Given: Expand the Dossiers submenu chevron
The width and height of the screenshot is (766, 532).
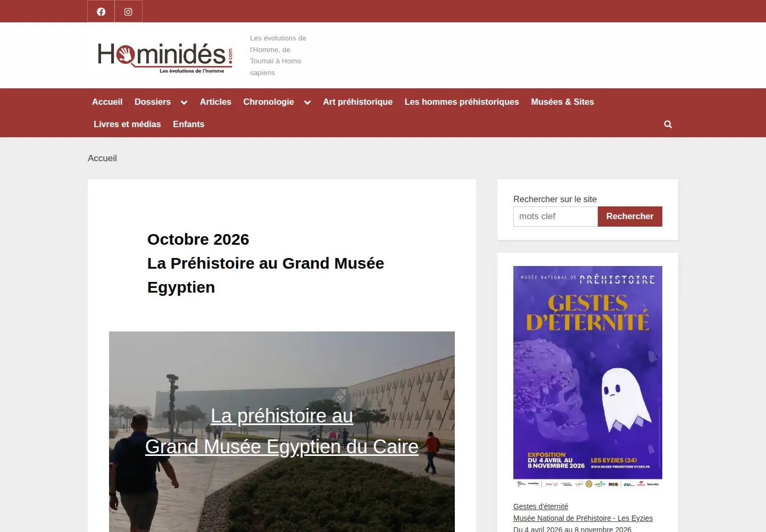Looking at the screenshot, I should (x=184, y=102).
